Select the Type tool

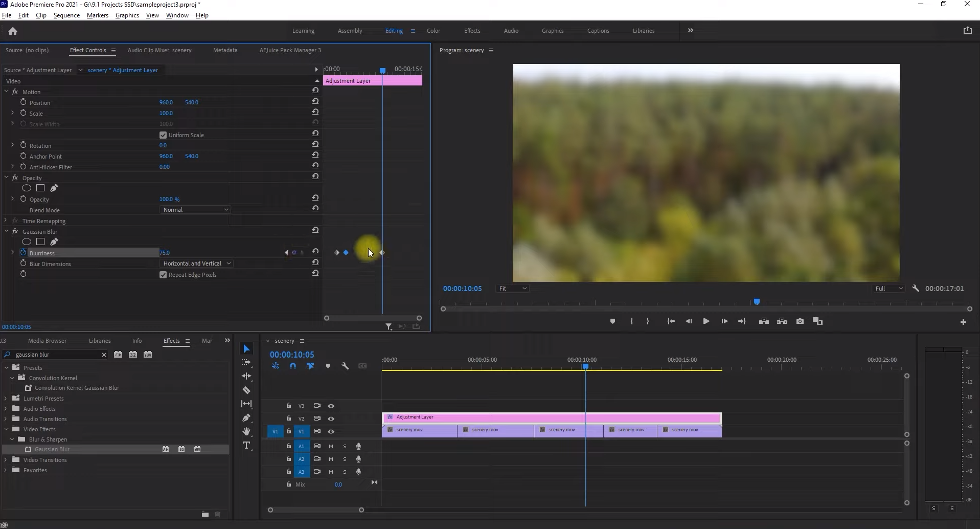246,446
